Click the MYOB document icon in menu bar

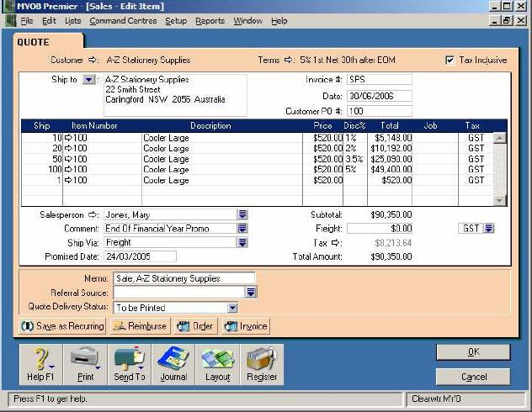(11, 21)
